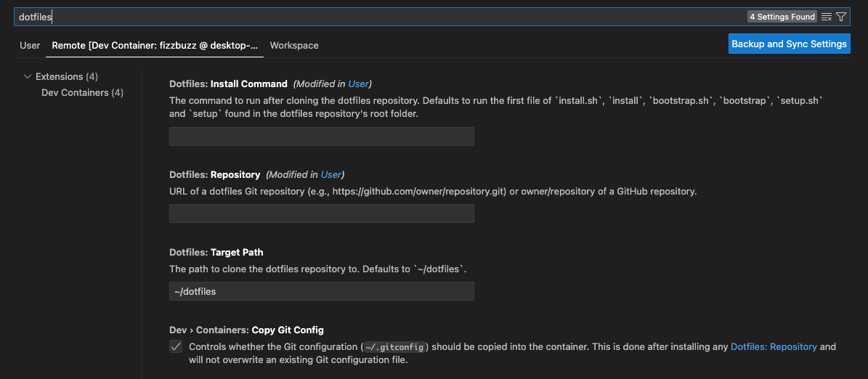Open User link beside Dotfiles Repository title
Image resolution: width=868 pixels, height=379 pixels.
click(x=331, y=174)
